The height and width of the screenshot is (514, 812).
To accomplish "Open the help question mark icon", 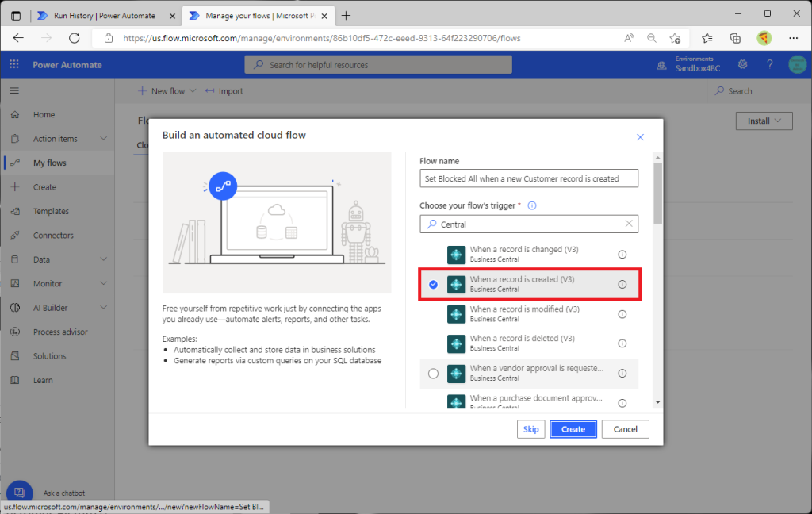I will (x=769, y=64).
